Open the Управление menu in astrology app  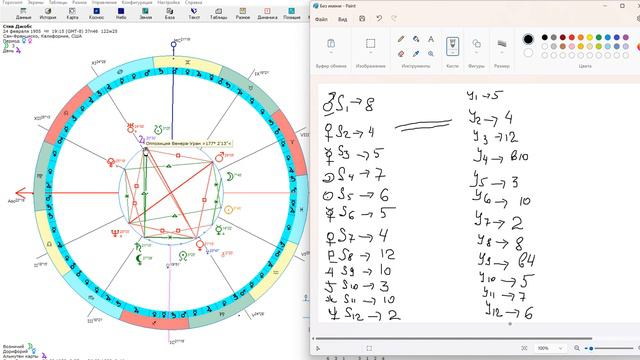tap(104, 2)
